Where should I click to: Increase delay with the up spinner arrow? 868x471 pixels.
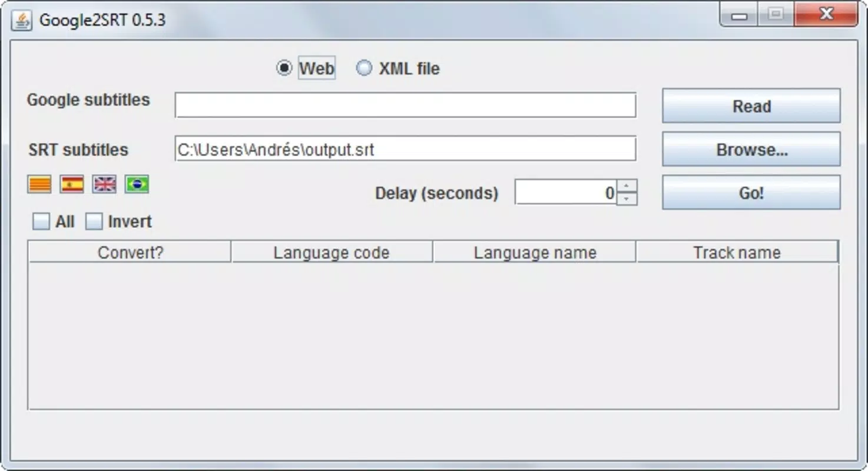pyautogui.click(x=627, y=186)
